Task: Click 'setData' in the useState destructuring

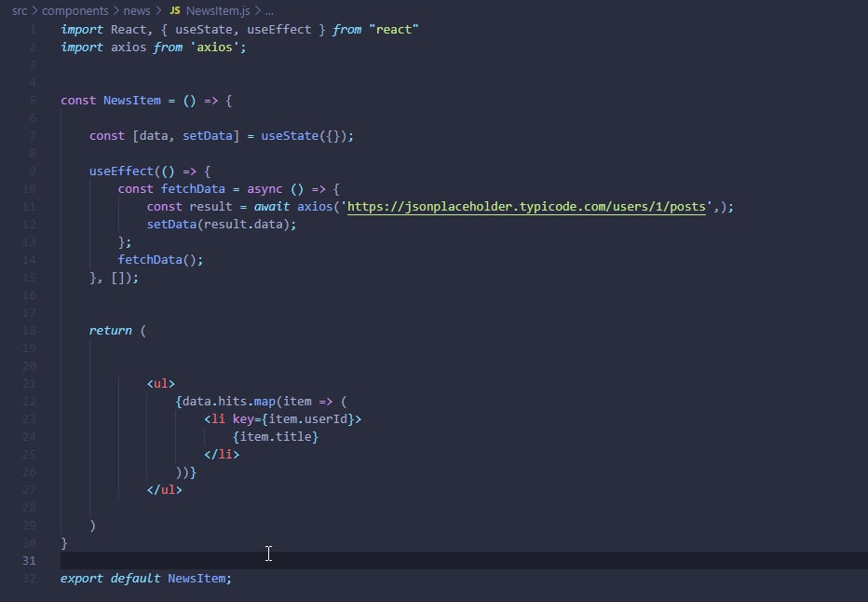Action: pos(208,136)
